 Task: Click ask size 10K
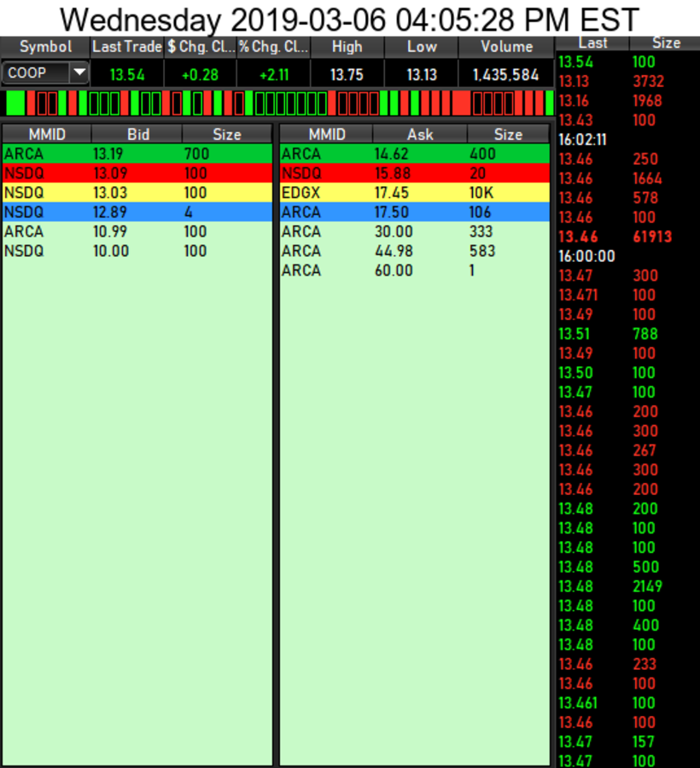(481, 193)
